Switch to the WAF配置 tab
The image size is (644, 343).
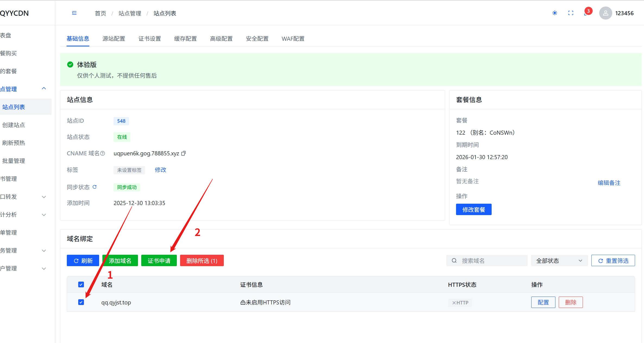point(293,39)
